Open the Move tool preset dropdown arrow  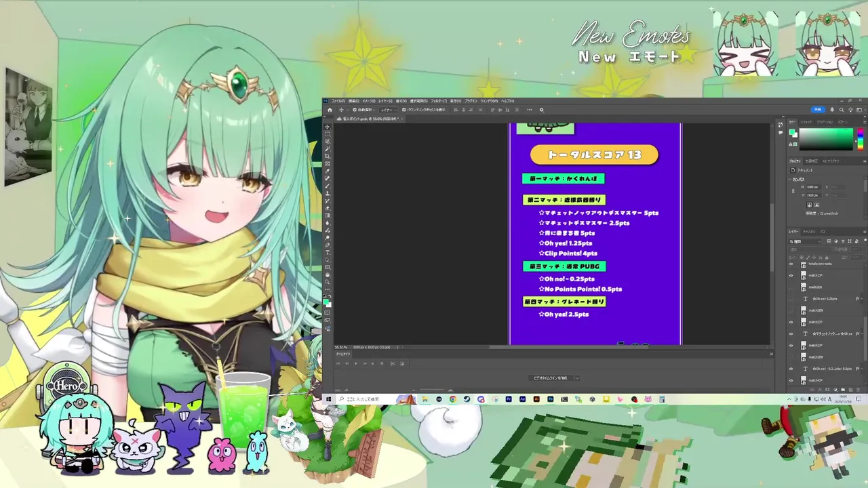[x=347, y=110]
